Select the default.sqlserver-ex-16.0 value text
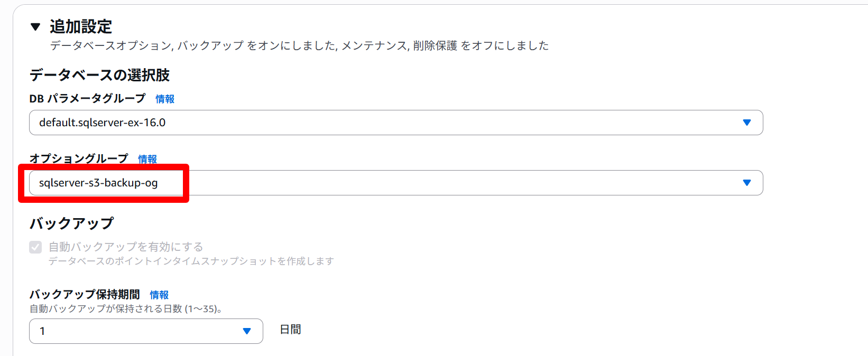 coord(102,123)
